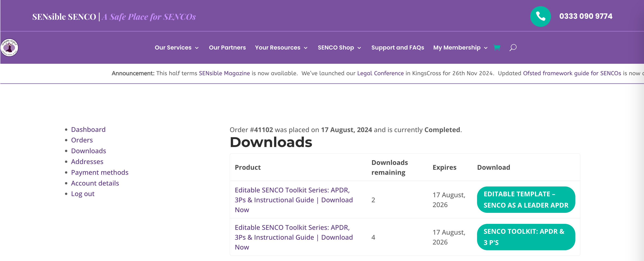Click the SENsible SENCO round logo
Viewport: 644px width, 261px height.
coord(9,47)
